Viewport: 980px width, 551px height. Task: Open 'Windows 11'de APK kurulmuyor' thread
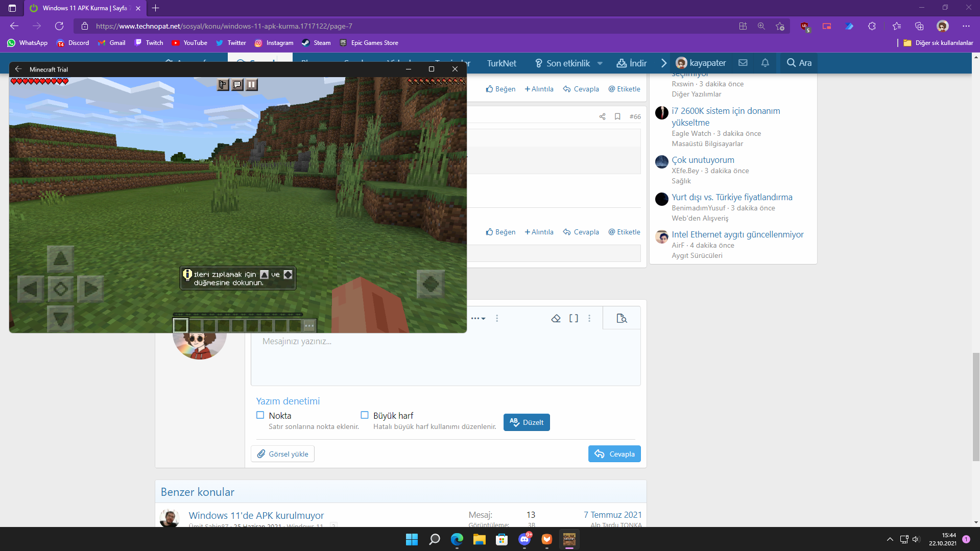[256, 515]
